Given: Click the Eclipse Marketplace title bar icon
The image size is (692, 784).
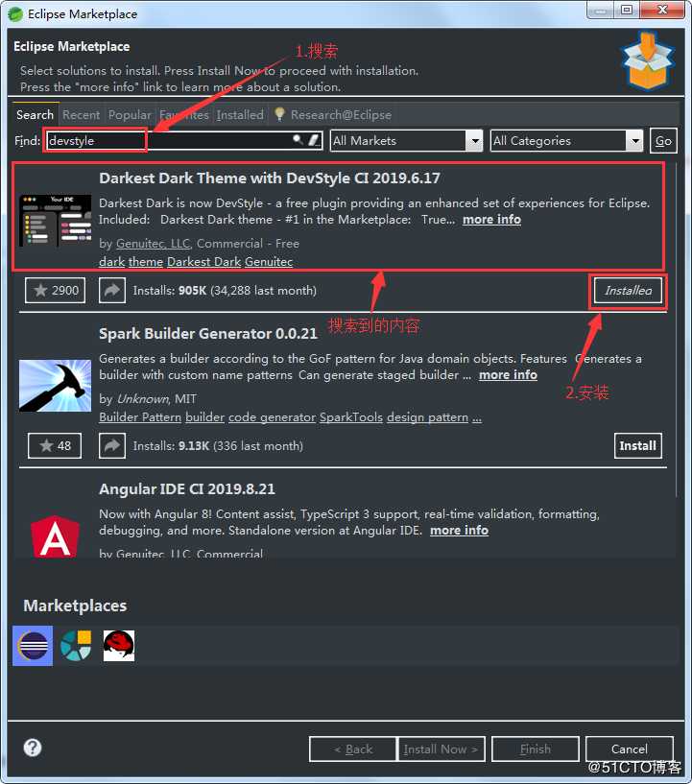Looking at the screenshot, I should point(15,14).
